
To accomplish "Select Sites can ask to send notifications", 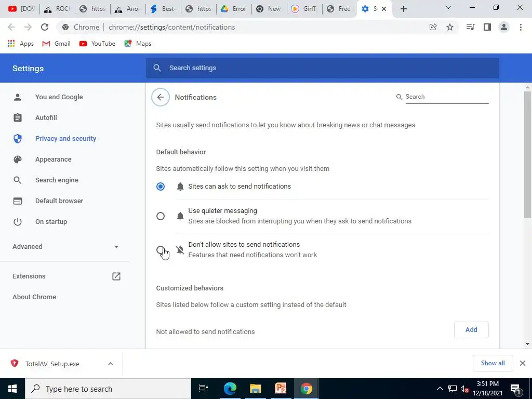I will pos(161,187).
